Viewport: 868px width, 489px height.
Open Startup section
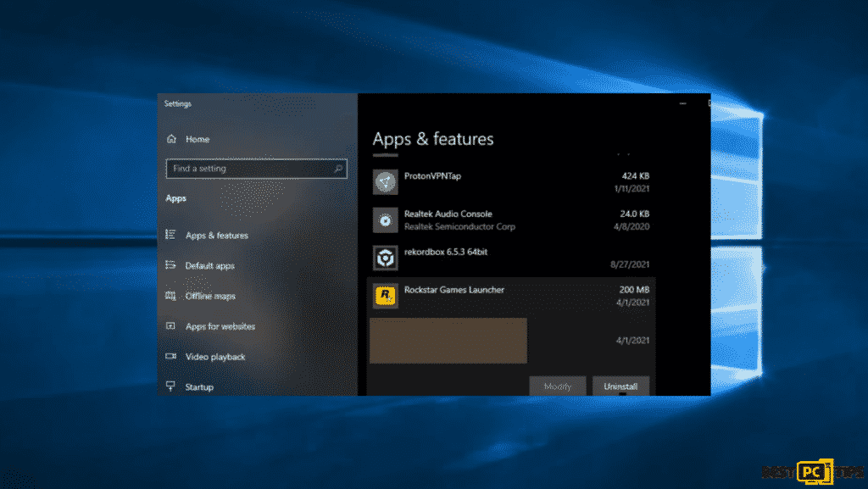pyautogui.click(x=199, y=387)
